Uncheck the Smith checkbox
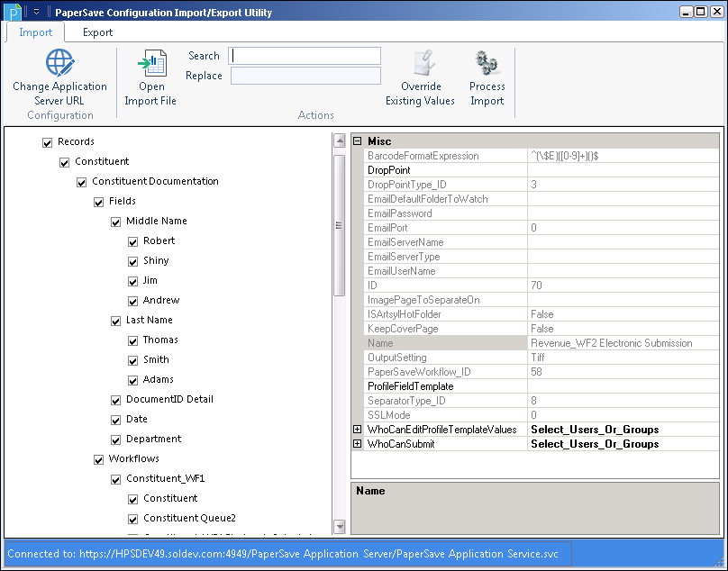This screenshot has height=571, width=728. (132, 361)
